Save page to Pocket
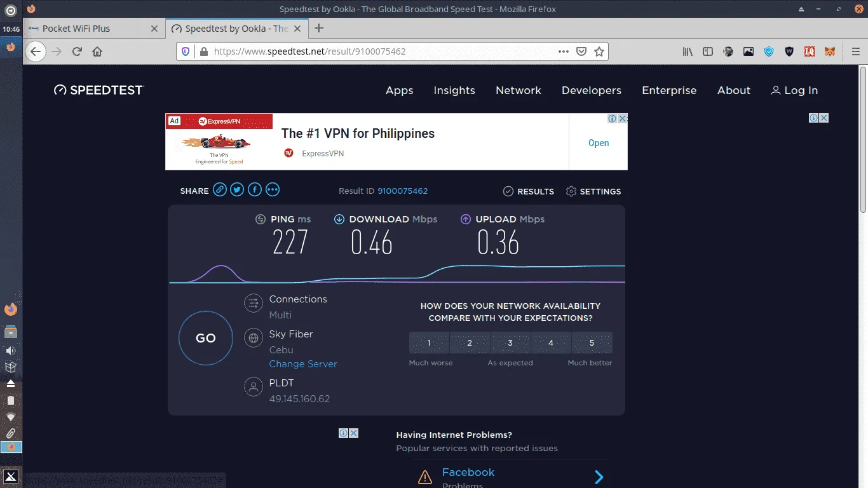The height and width of the screenshot is (488, 868). pos(581,51)
